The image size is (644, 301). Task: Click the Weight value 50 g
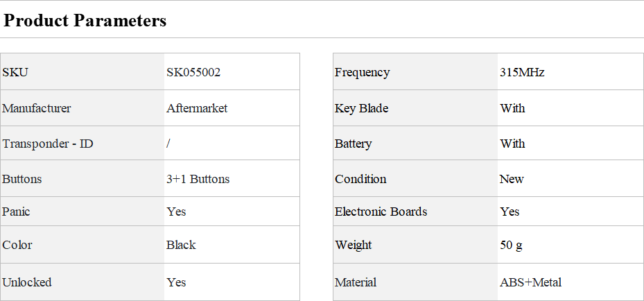pos(512,245)
